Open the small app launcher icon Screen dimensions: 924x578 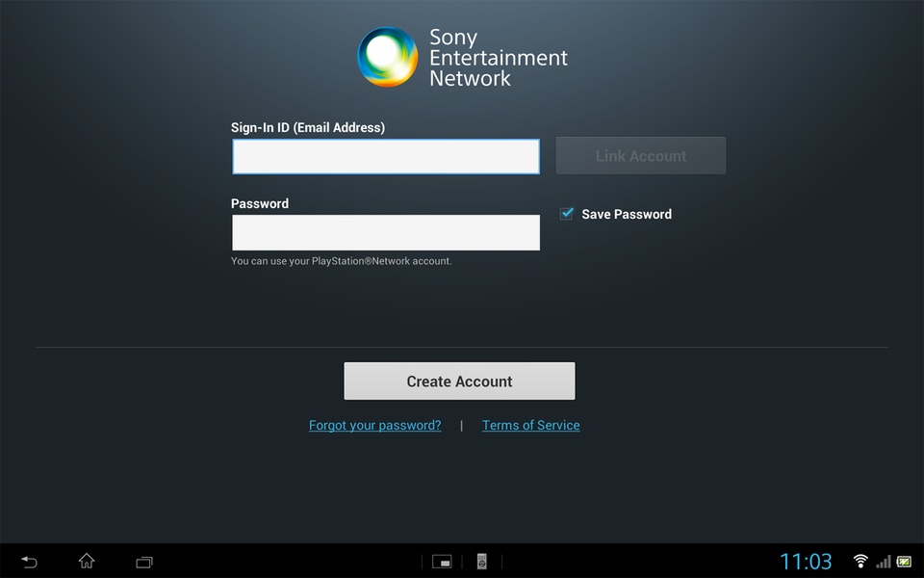[x=442, y=562]
